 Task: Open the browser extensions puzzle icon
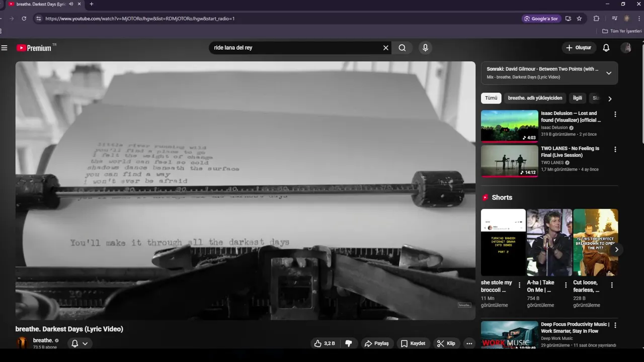[x=596, y=19]
